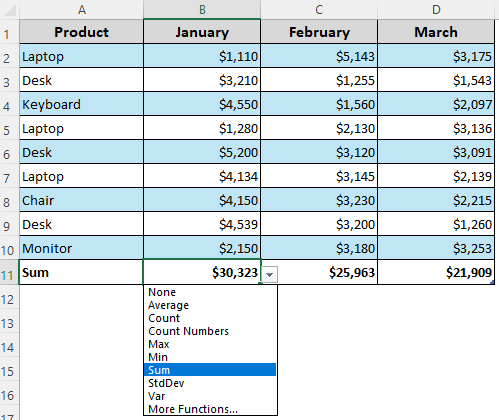Select the $5,143 cell

(x=319, y=56)
